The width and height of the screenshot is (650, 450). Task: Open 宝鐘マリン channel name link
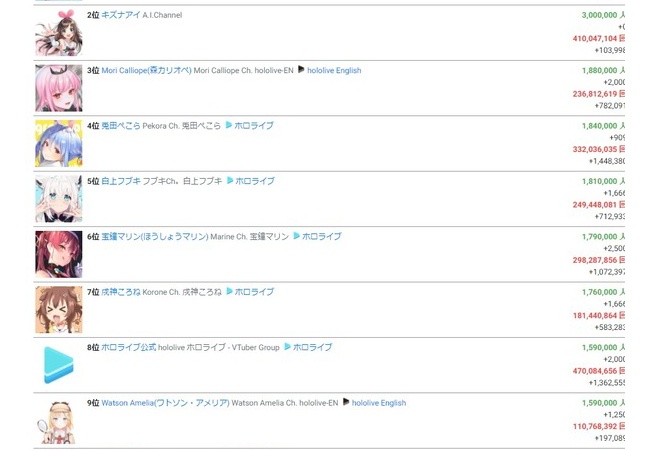tap(155, 237)
